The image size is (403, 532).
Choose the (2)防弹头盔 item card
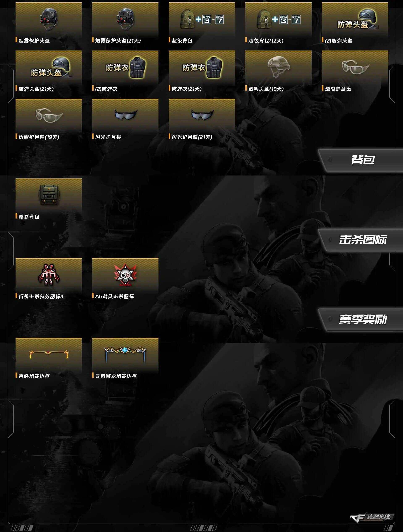coord(355,23)
